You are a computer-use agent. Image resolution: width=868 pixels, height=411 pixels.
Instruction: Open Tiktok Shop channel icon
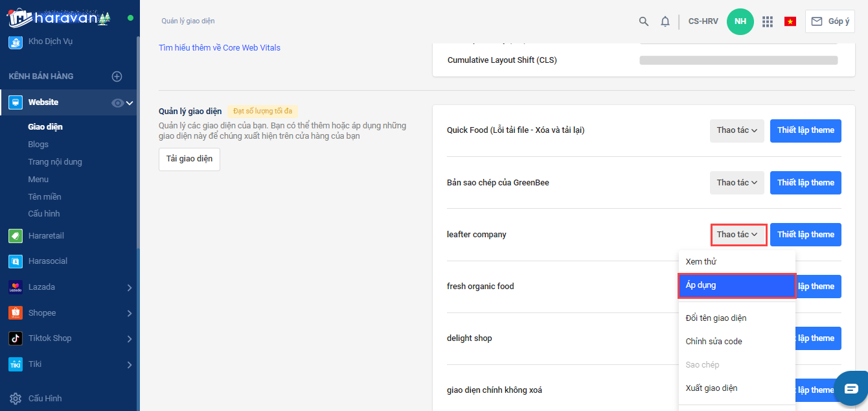16,338
